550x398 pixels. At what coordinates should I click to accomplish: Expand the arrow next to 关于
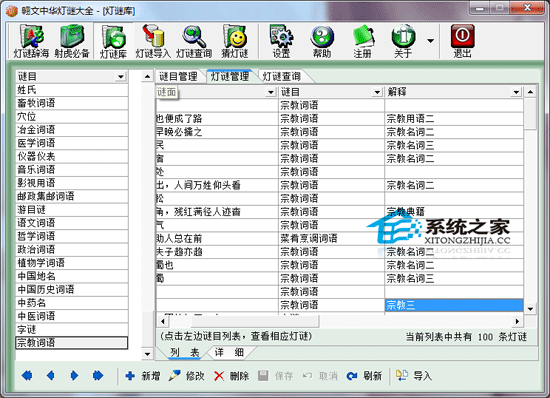430,41
